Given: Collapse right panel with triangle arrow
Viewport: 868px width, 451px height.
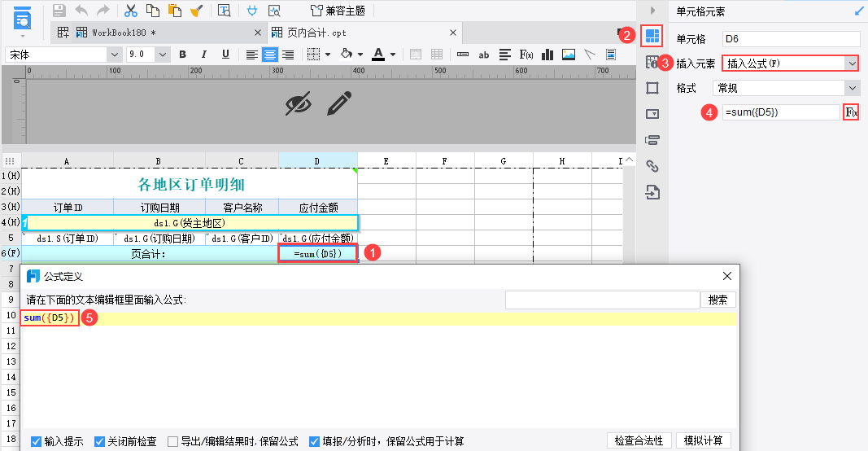Looking at the screenshot, I should [x=652, y=11].
